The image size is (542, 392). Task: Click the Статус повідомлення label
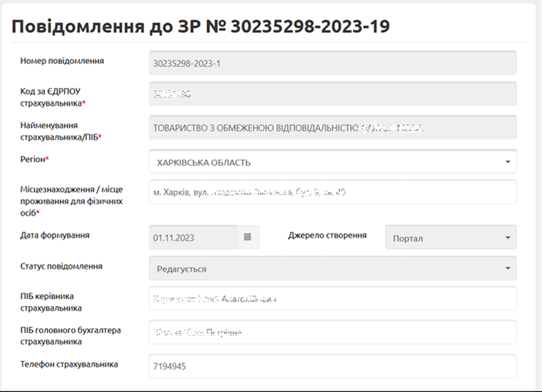(61, 266)
